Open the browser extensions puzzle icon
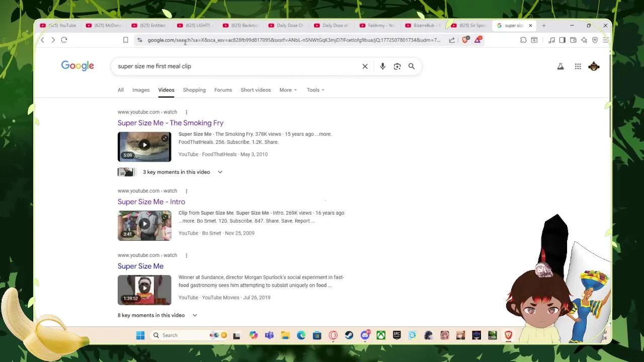The height and width of the screenshot is (362, 644). click(x=523, y=40)
